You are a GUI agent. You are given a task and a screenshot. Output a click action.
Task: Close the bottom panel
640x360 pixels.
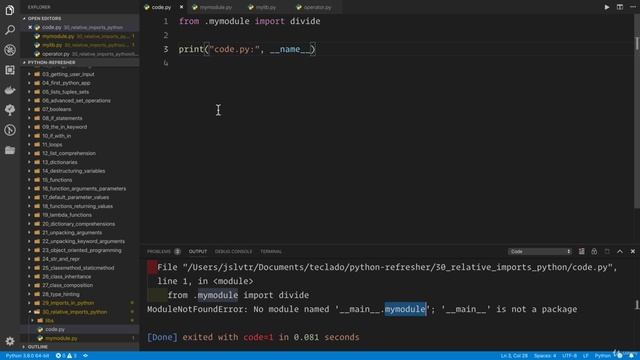pyautogui.click(x=632, y=251)
